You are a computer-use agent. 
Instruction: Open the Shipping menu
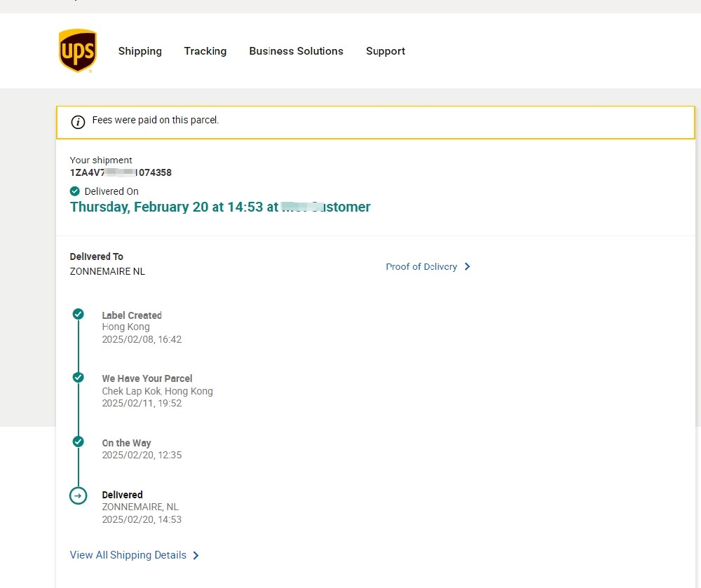tap(139, 51)
